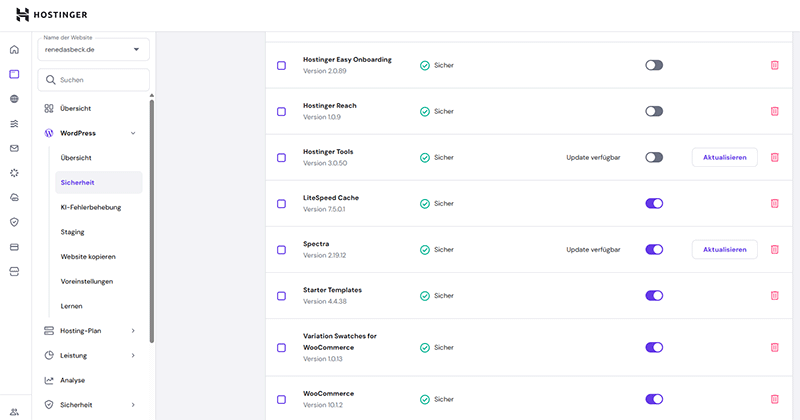The image size is (800, 420).
Task: Open the Emails envelope icon in left rail
Action: 14,148
